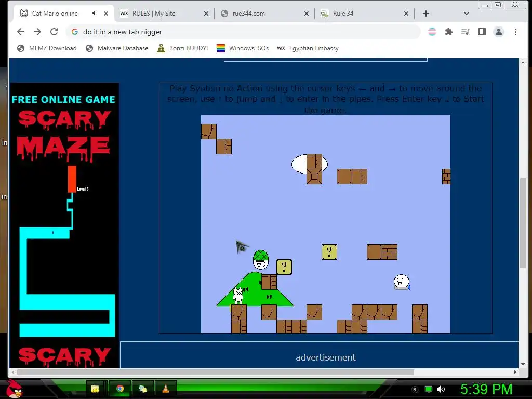Click the horizontal scrollbar thumb
532x399 pixels.
216,372
